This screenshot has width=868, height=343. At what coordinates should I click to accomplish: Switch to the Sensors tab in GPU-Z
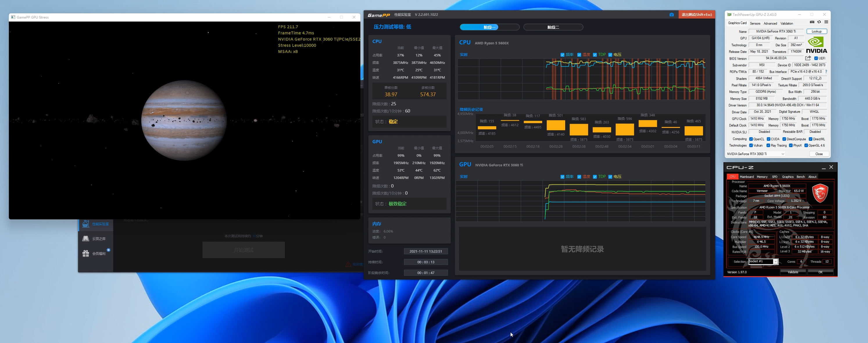point(755,23)
